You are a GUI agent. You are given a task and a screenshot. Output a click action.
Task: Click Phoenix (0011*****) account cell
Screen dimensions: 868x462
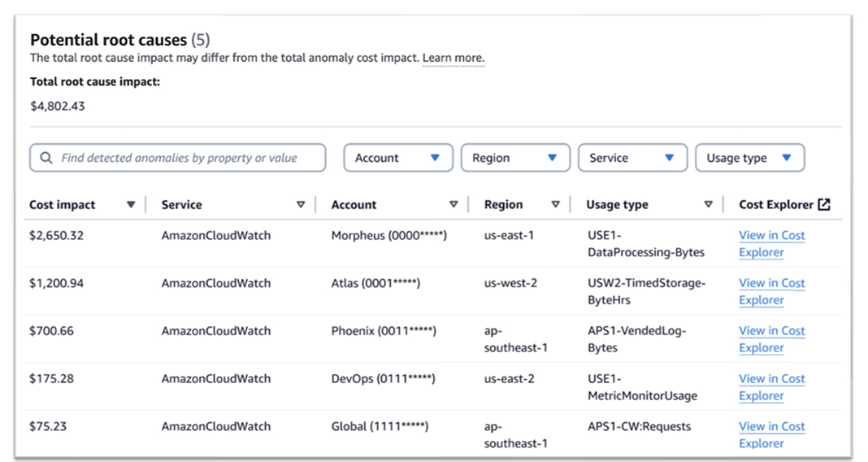pyautogui.click(x=384, y=331)
